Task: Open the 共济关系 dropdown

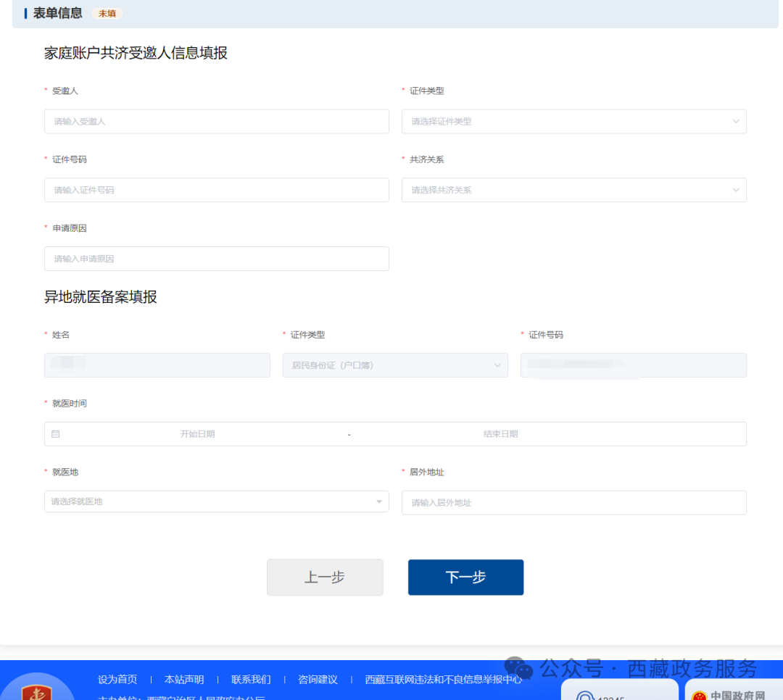Action: tap(573, 190)
